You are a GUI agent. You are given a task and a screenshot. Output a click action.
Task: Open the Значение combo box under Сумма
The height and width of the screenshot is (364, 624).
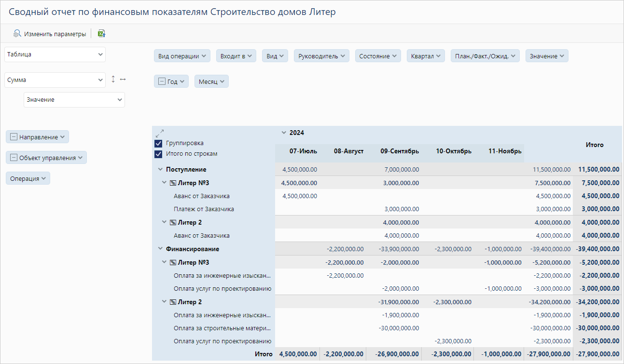tap(74, 100)
